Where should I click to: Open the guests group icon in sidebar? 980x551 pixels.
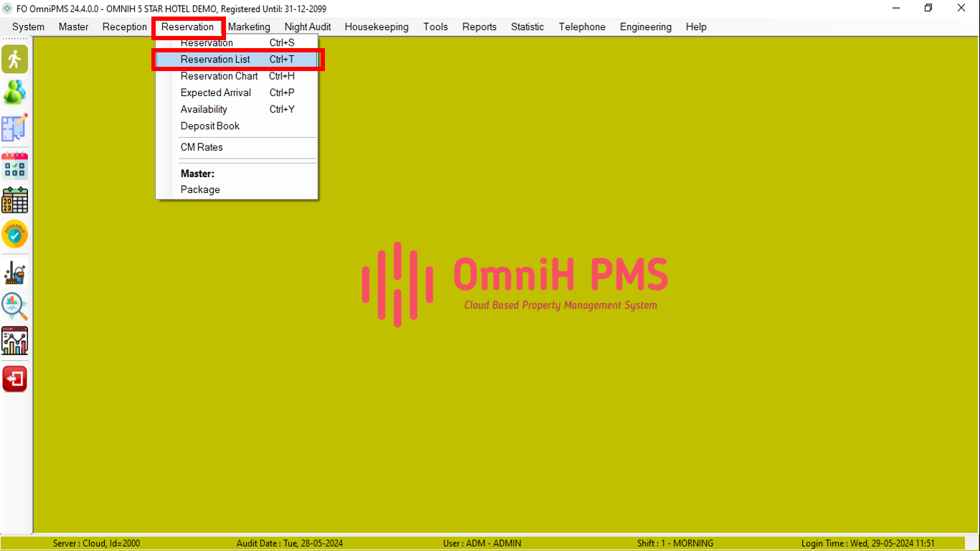click(x=14, y=92)
